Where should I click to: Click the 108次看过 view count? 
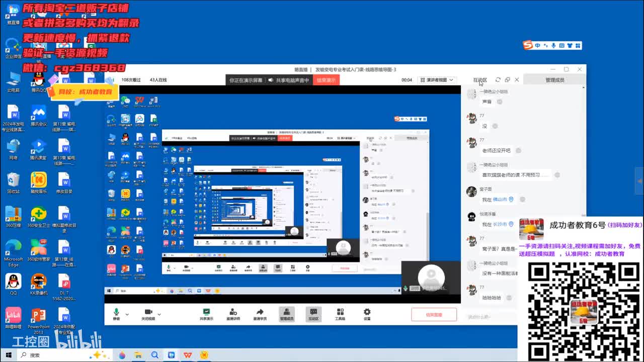(x=131, y=80)
